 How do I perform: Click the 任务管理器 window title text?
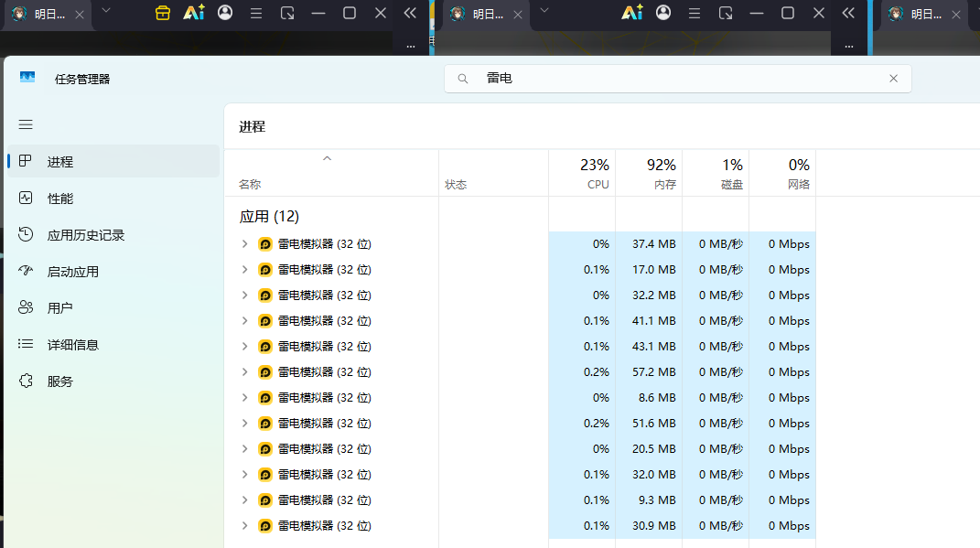pos(81,79)
